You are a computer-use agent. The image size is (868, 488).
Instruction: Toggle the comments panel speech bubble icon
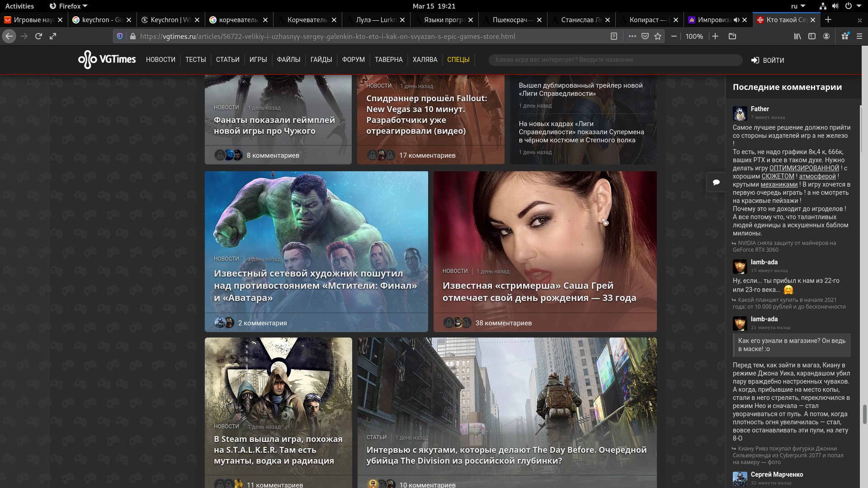click(716, 183)
